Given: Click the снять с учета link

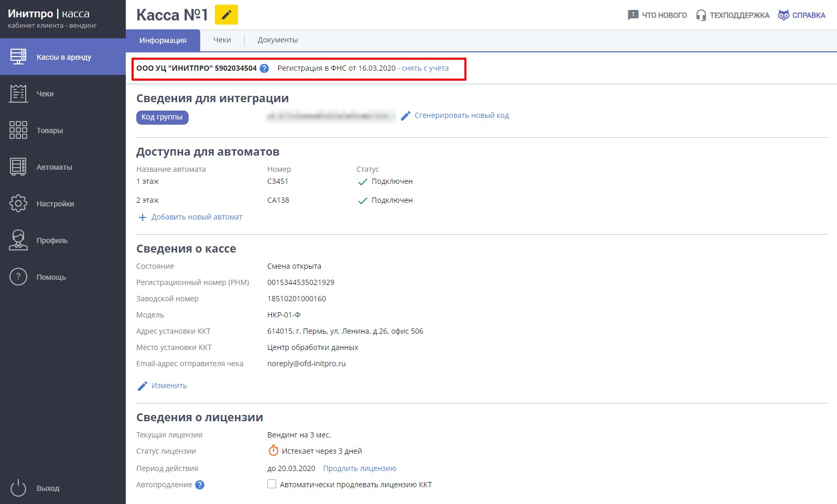Looking at the screenshot, I should tap(425, 68).
